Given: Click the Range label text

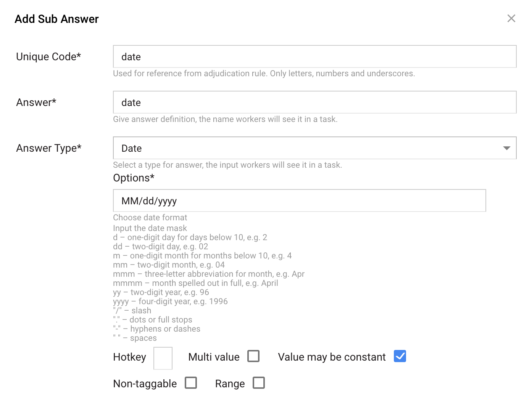Looking at the screenshot, I should click(230, 383).
